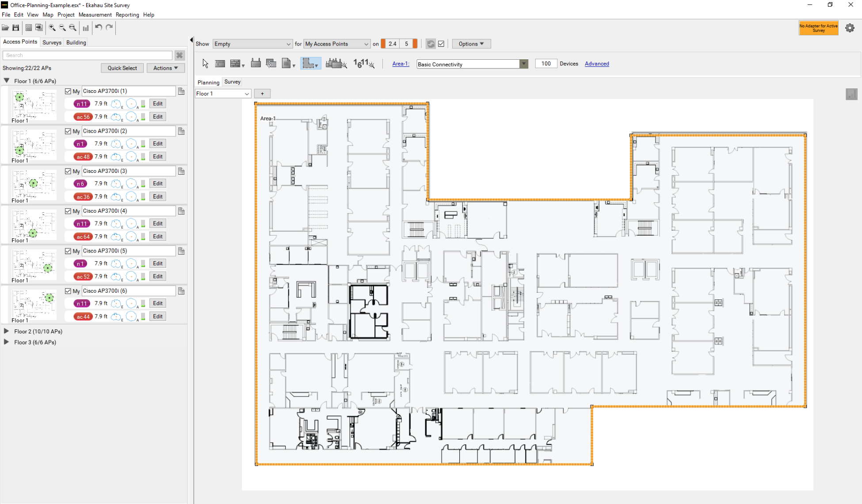Click Edit for the ac 48 radio
This screenshot has height=504, width=862.
[x=158, y=157]
